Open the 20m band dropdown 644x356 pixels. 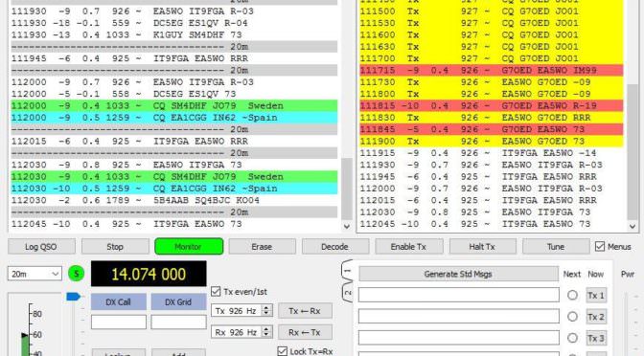click(x=34, y=274)
